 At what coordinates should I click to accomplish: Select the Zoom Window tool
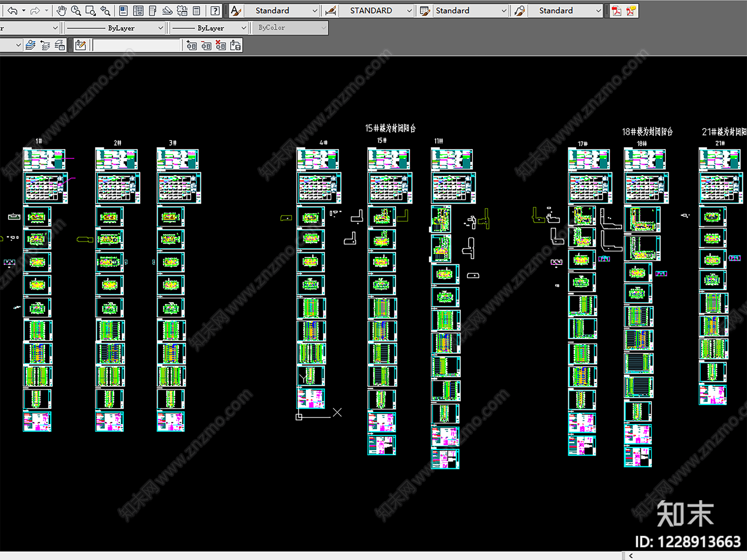91,10
